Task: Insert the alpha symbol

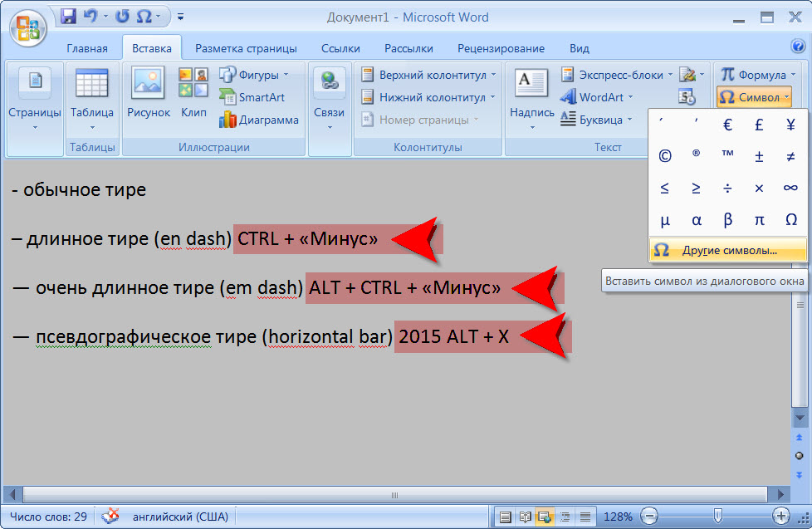Action: tap(696, 220)
